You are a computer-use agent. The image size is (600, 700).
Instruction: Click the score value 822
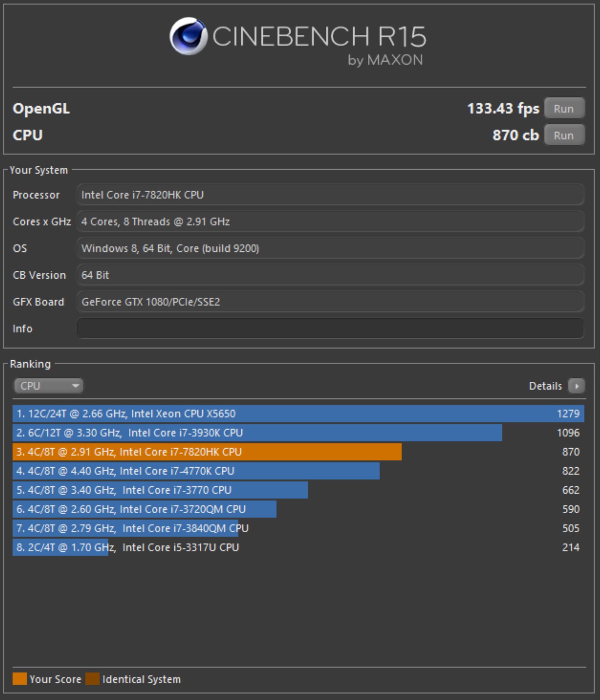coord(571,471)
